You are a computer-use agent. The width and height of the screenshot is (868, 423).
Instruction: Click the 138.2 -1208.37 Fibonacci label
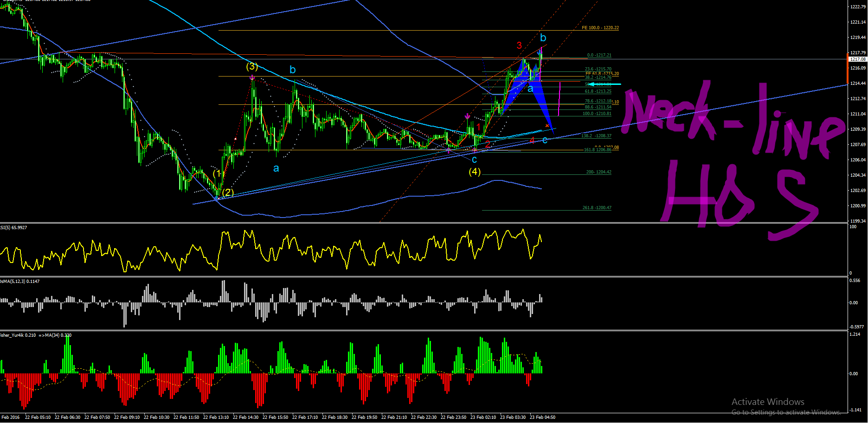(596, 136)
